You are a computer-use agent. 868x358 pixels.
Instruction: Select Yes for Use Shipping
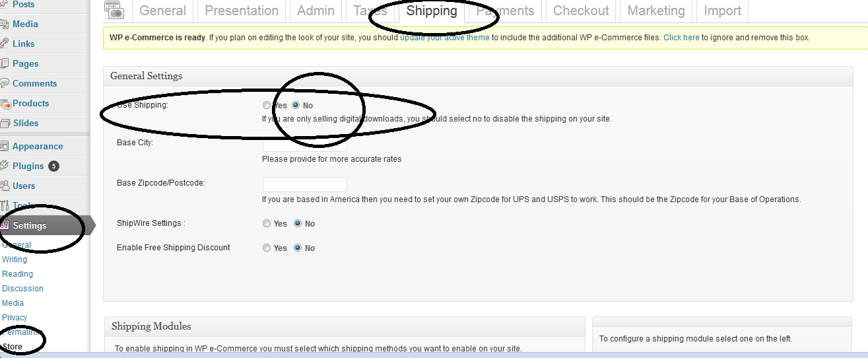pos(266,105)
